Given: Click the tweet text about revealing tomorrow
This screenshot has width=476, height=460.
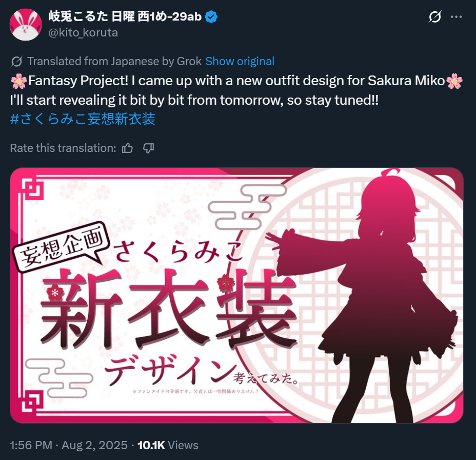Looking at the screenshot, I should [x=194, y=100].
